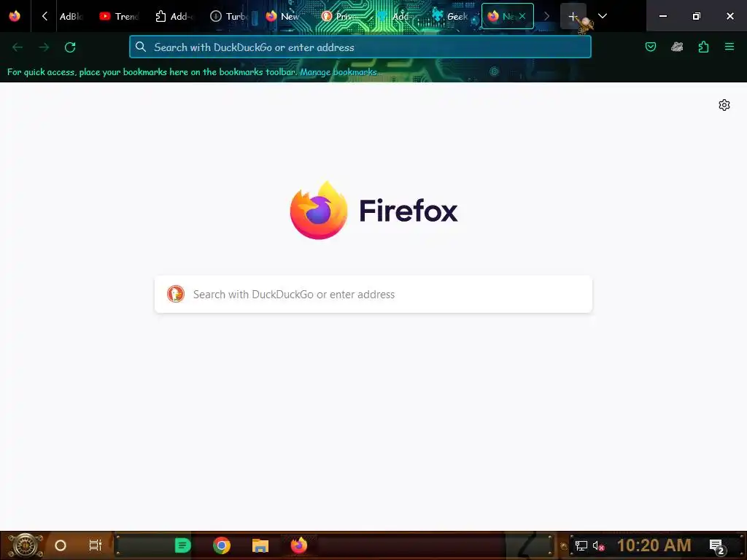Open the Manage bookmarks link

[x=340, y=72]
